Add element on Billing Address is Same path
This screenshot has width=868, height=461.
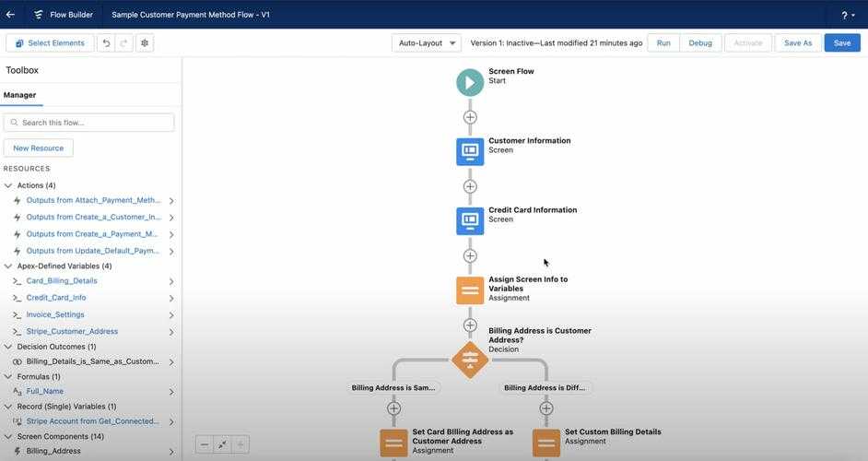point(393,408)
